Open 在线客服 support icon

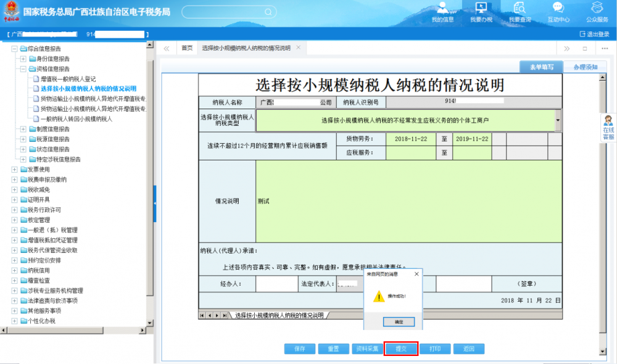(608, 128)
